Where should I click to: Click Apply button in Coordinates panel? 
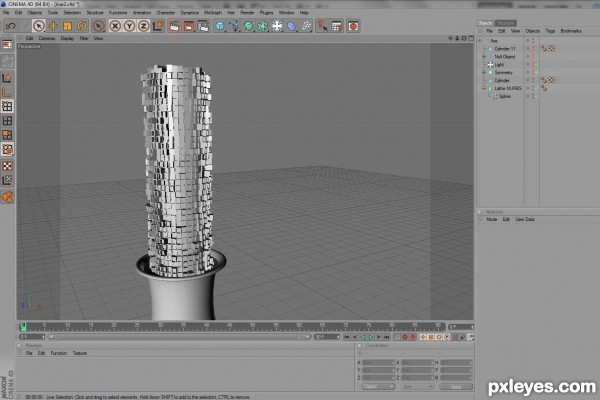pos(456,387)
